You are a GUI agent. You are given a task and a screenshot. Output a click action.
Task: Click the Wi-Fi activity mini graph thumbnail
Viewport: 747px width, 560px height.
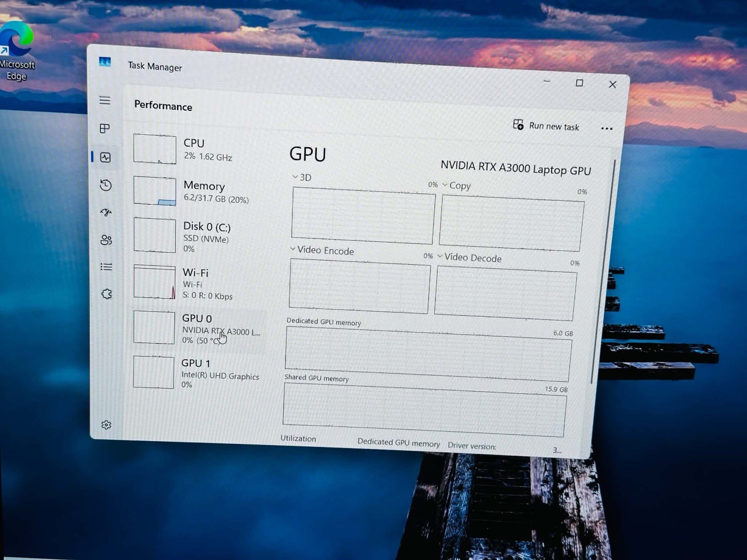[x=155, y=282]
